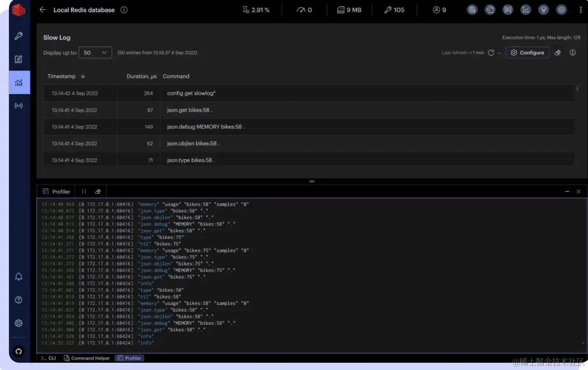Select Slow Log row with duration 149

[309, 127]
